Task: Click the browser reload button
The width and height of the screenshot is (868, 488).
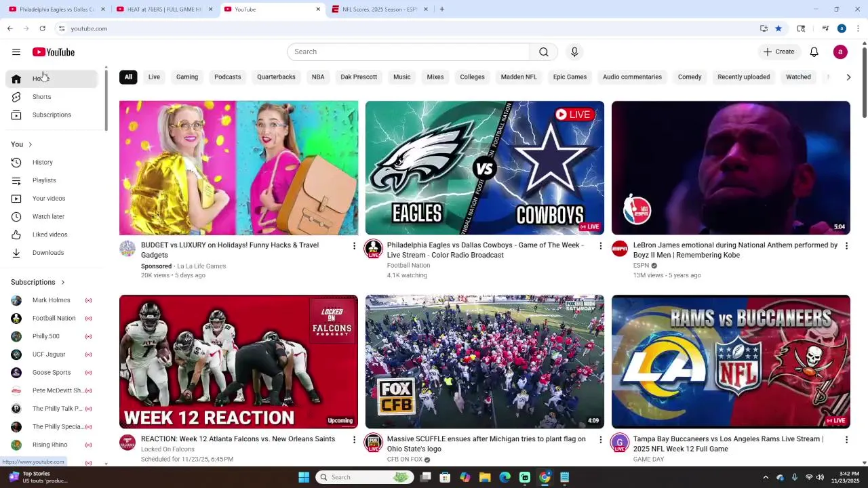Action: click(x=42, y=28)
